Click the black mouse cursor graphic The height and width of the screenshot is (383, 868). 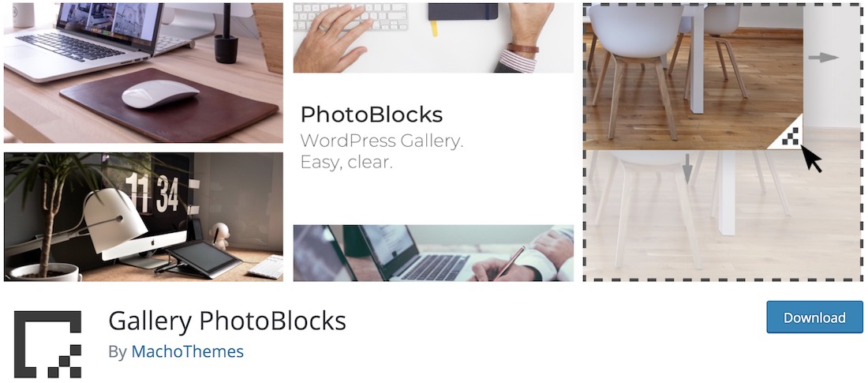[811, 157]
